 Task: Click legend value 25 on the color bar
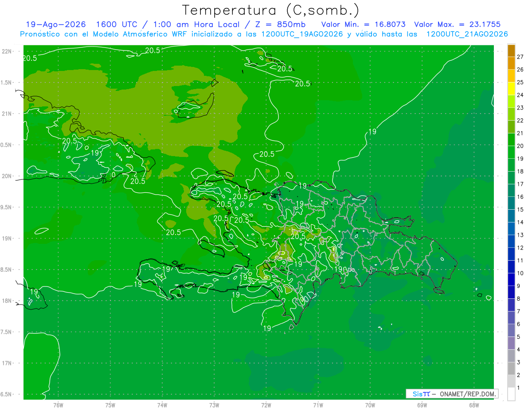pyautogui.click(x=521, y=82)
